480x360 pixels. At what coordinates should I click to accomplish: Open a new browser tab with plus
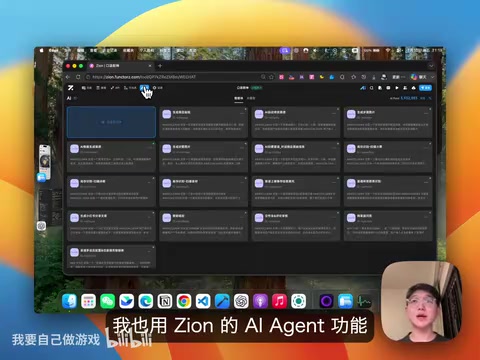tap(160, 66)
